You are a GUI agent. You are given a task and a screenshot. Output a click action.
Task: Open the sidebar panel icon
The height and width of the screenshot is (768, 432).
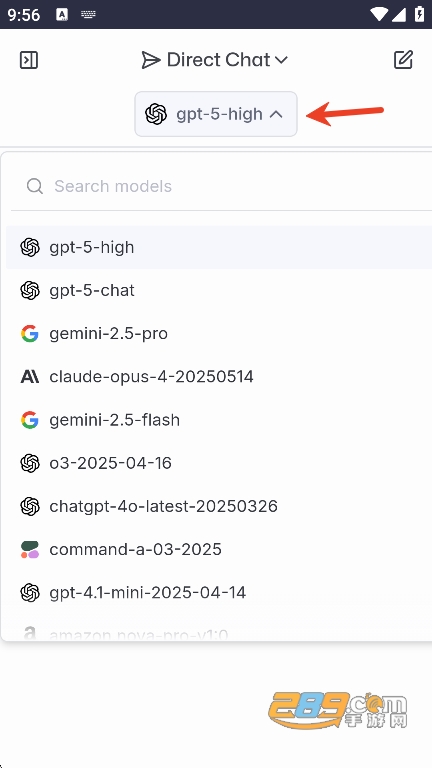click(28, 60)
